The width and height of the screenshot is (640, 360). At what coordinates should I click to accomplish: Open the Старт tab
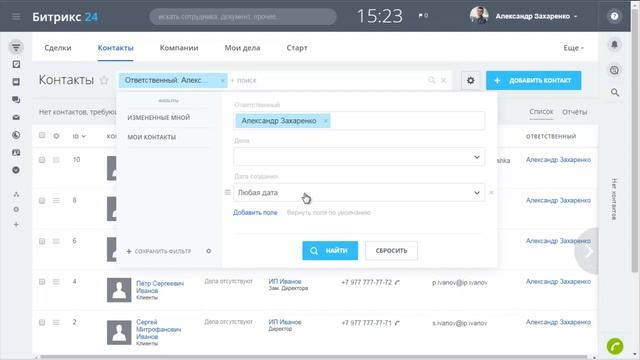[297, 48]
